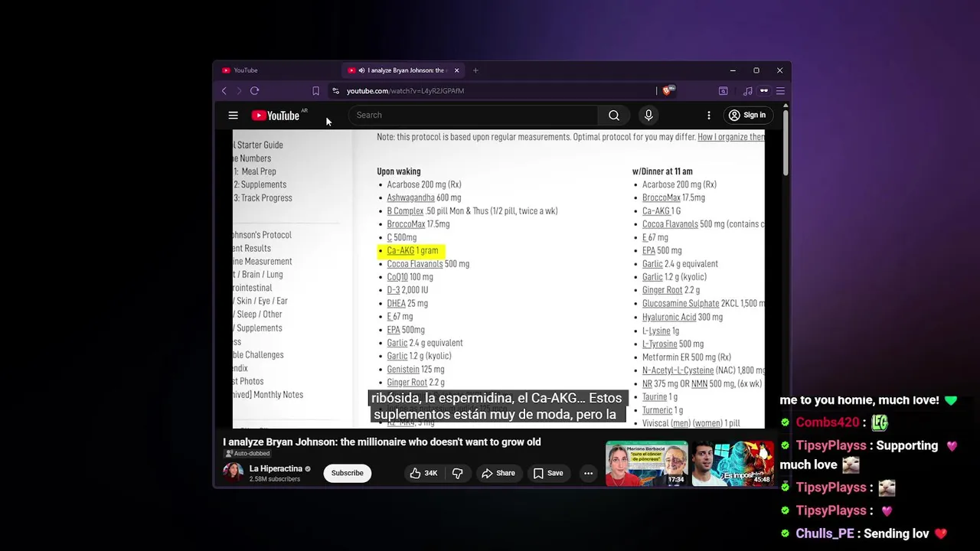The height and width of the screenshot is (551, 980).
Task: Open more actions ellipsis under video
Action: coord(588,473)
